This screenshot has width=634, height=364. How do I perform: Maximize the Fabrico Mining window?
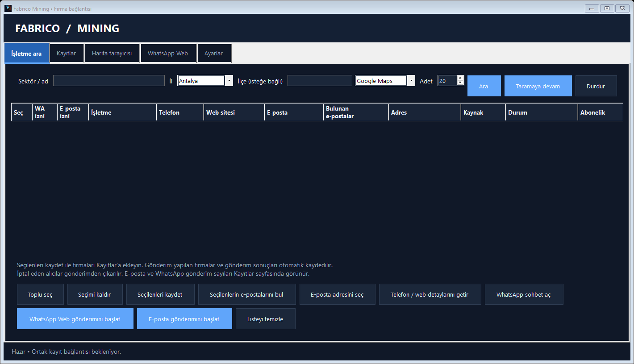click(x=607, y=8)
